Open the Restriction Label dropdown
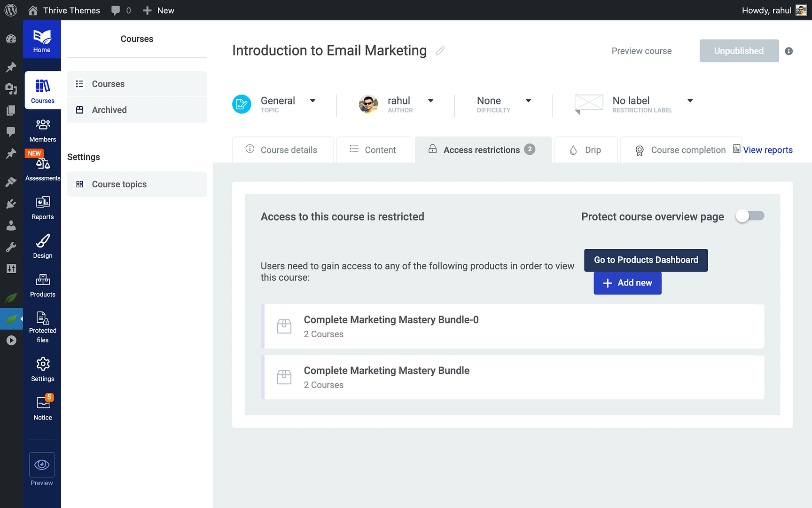The width and height of the screenshot is (812, 508). pyautogui.click(x=690, y=101)
